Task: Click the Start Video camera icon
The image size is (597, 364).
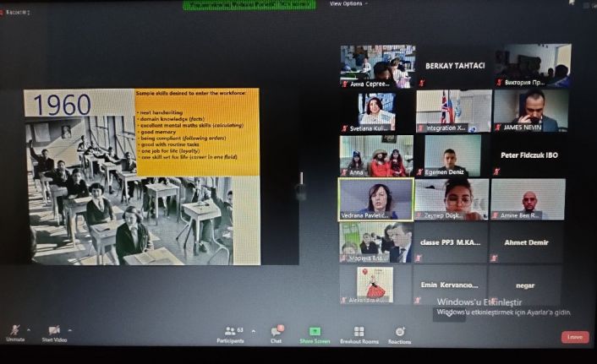Action: click(x=54, y=329)
